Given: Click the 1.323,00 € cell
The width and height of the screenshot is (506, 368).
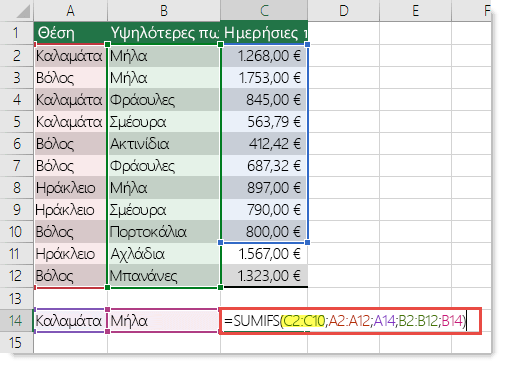Looking at the screenshot, I should point(264,276).
